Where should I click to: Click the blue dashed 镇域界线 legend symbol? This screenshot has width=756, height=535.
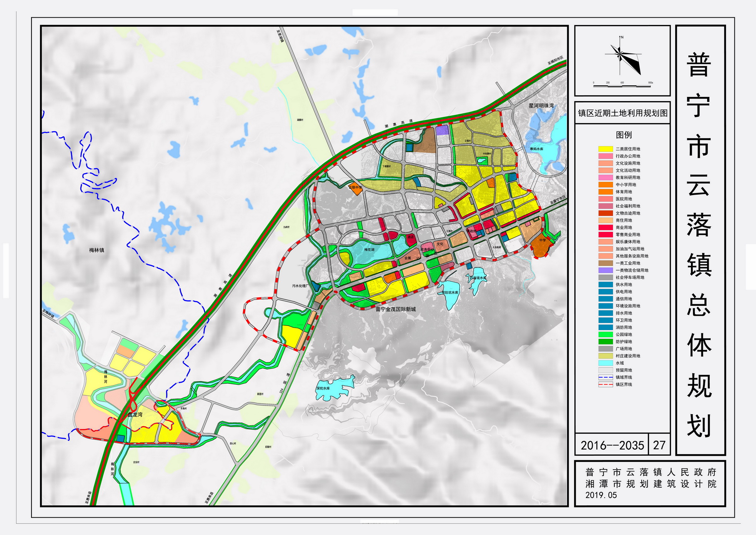point(605,377)
